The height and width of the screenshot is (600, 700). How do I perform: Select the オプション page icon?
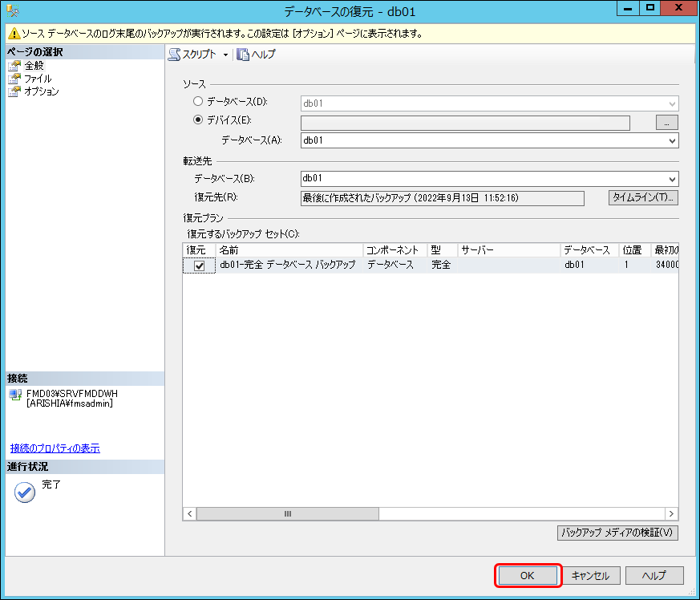point(14,91)
